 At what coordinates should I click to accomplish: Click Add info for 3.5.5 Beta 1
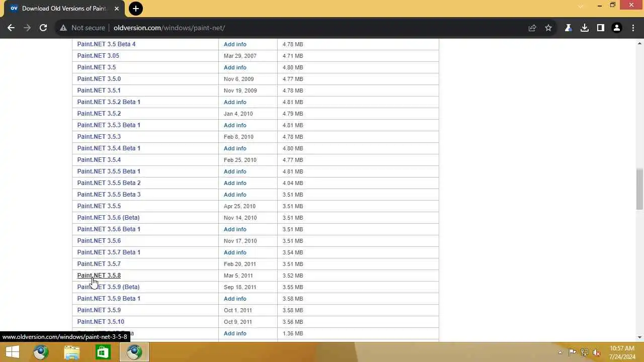point(235,171)
